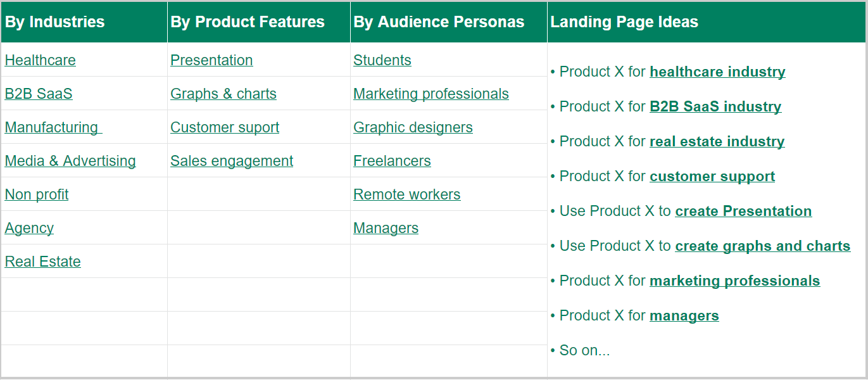Open the Freelancers link

pos(392,161)
